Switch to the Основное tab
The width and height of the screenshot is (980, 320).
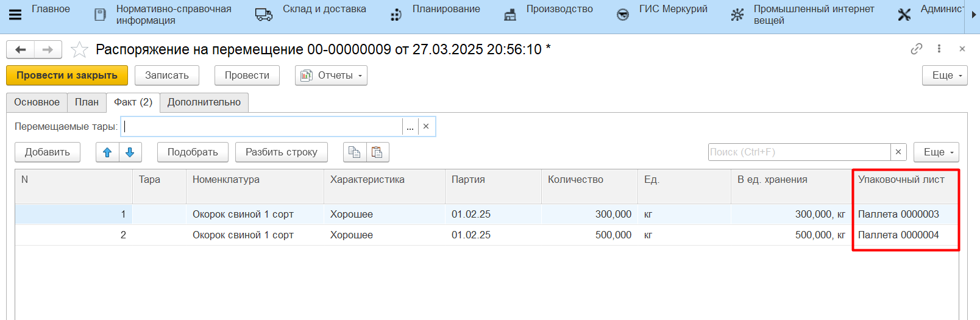tap(37, 102)
